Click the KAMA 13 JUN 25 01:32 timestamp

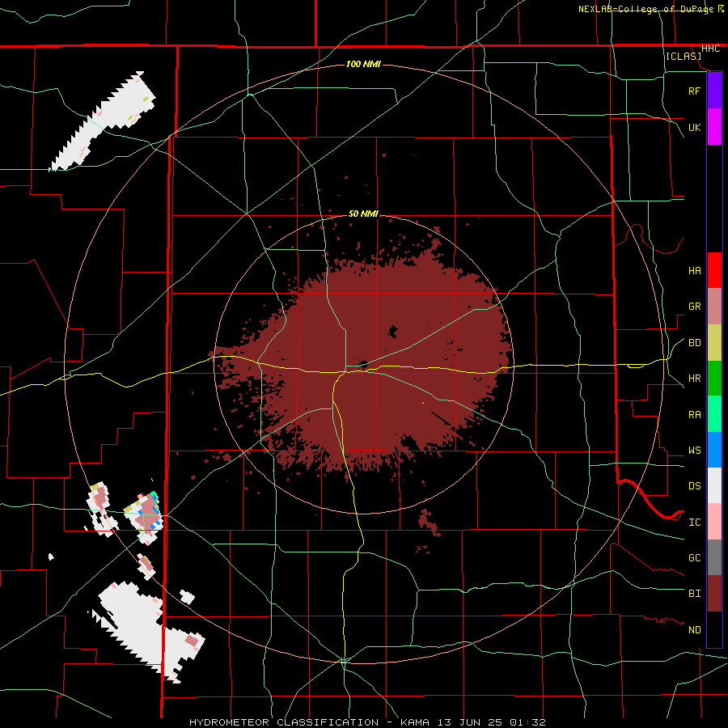tap(472, 722)
